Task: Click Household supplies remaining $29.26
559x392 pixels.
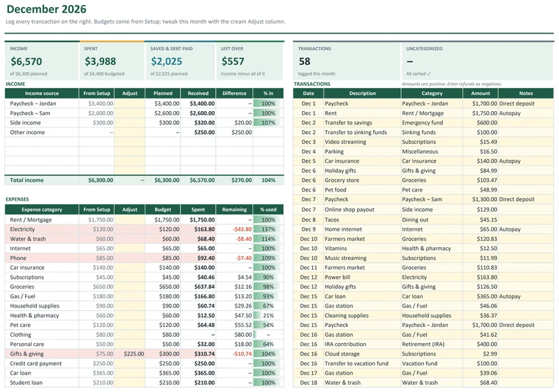Action: (x=234, y=306)
